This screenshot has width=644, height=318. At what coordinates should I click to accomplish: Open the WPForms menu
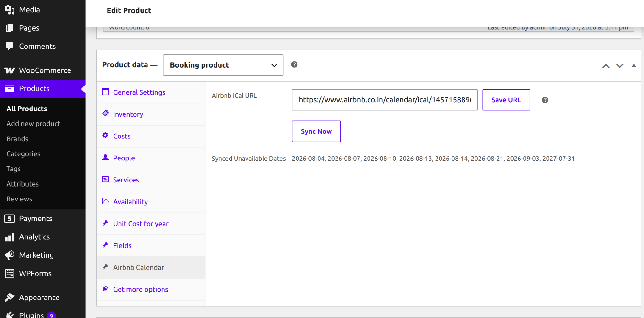pyautogui.click(x=43, y=274)
